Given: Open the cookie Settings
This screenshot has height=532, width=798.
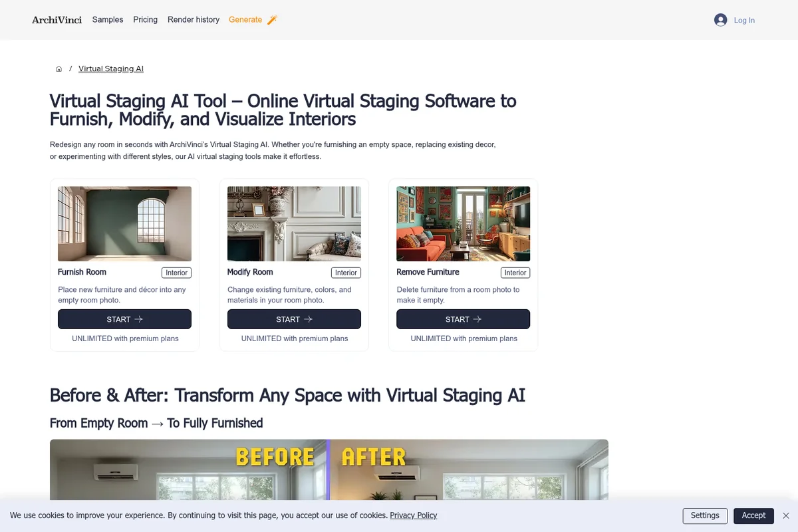Looking at the screenshot, I should click(x=705, y=515).
